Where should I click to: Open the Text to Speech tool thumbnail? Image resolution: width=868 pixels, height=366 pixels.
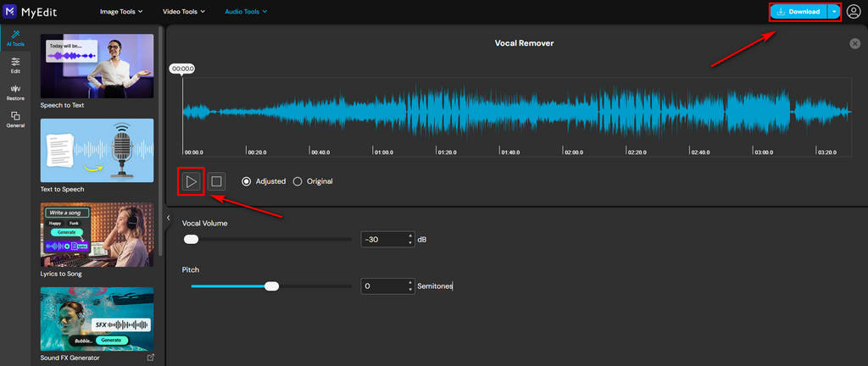[x=97, y=150]
